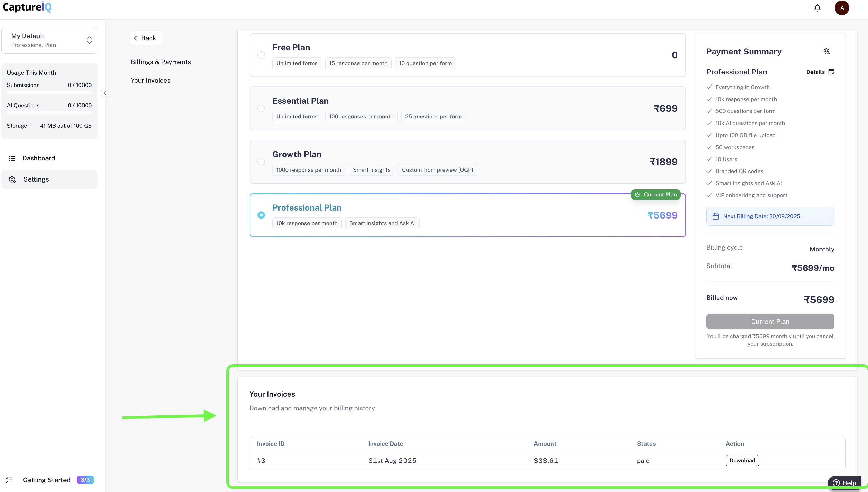Viewport: 868px width, 492px height.
Task: Select the Free Plan radio button
Action: click(261, 55)
